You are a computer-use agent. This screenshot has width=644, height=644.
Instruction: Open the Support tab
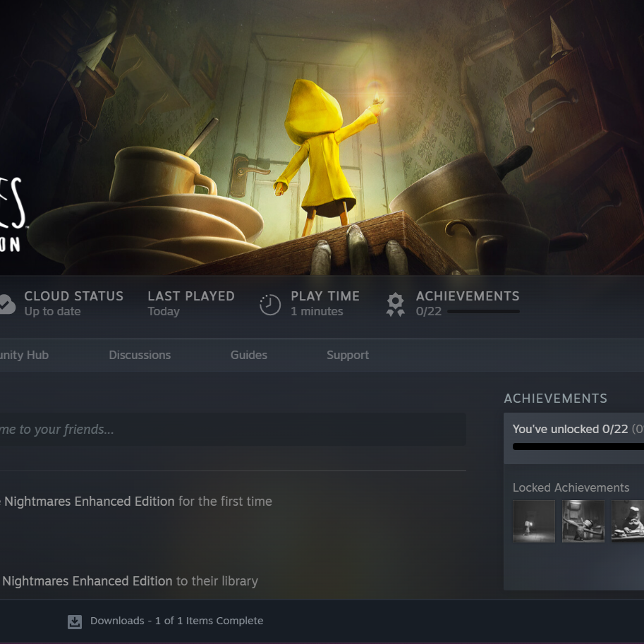tap(348, 355)
